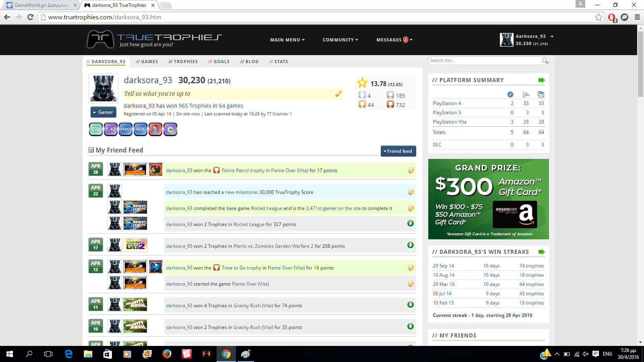The width and height of the screenshot is (644, 362).
Task: Open Platform Summary green arrow
Action: (541, 80)
